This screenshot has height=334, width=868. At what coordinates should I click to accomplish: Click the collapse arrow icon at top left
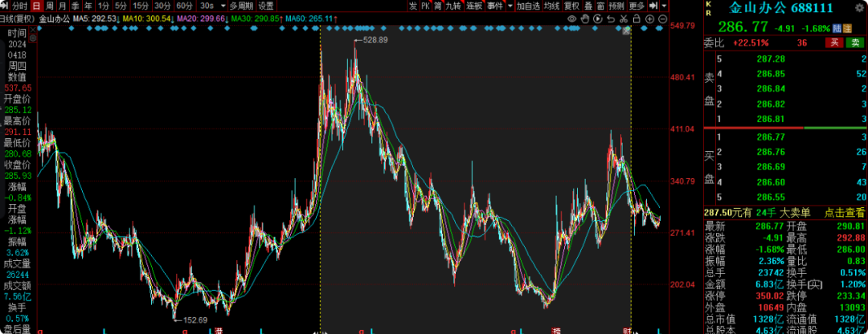click(5, 6)
